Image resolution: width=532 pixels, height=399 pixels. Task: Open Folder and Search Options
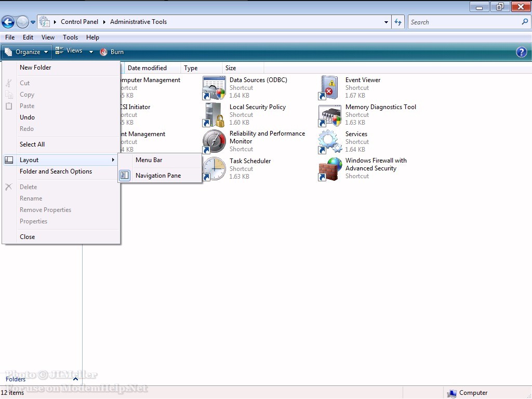click(x=61, y=171)
